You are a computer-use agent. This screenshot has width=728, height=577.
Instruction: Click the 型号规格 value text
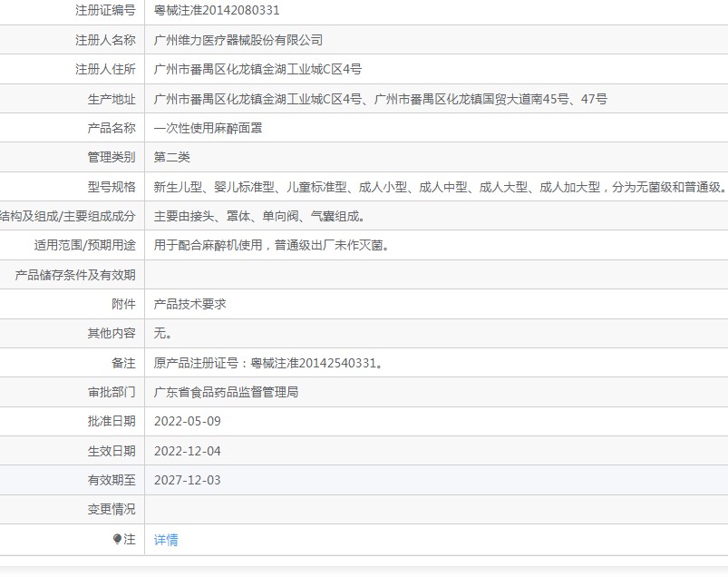coord(440,187)
